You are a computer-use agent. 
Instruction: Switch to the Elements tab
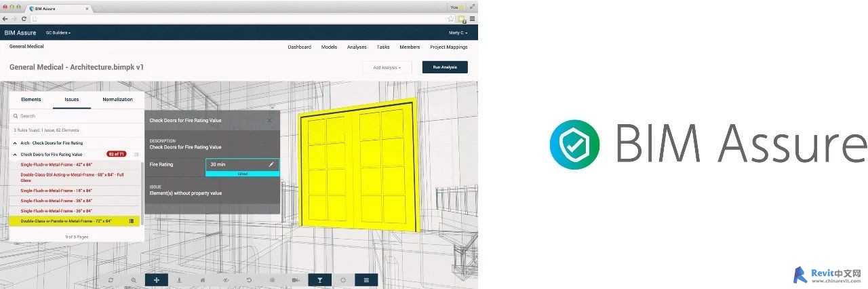[31, 100]
